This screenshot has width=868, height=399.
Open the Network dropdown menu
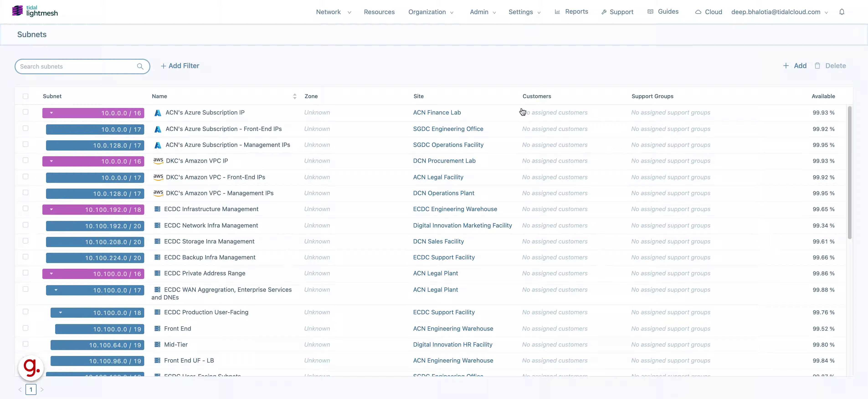tap(333, 12)
